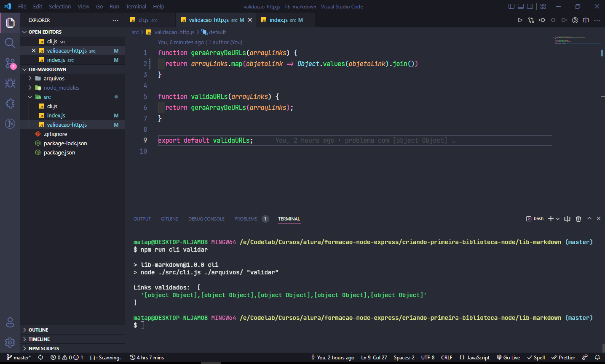605x364 pixels.
Task: Close validacao-http.js editor tab
Action: [250, 20]
